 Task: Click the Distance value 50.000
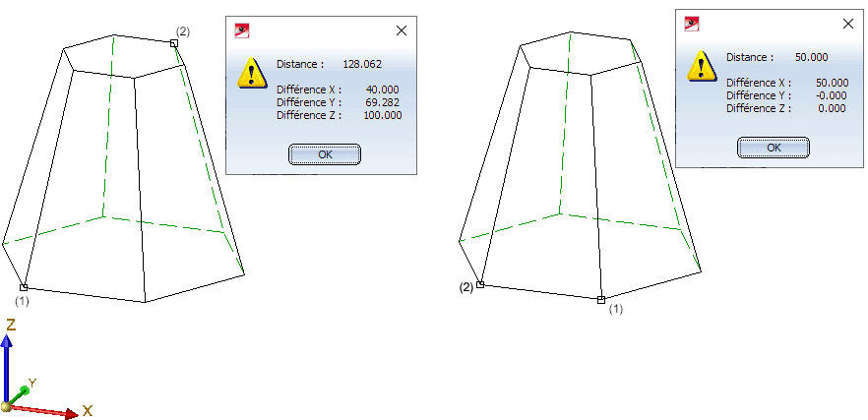click(x=812, y=58)
